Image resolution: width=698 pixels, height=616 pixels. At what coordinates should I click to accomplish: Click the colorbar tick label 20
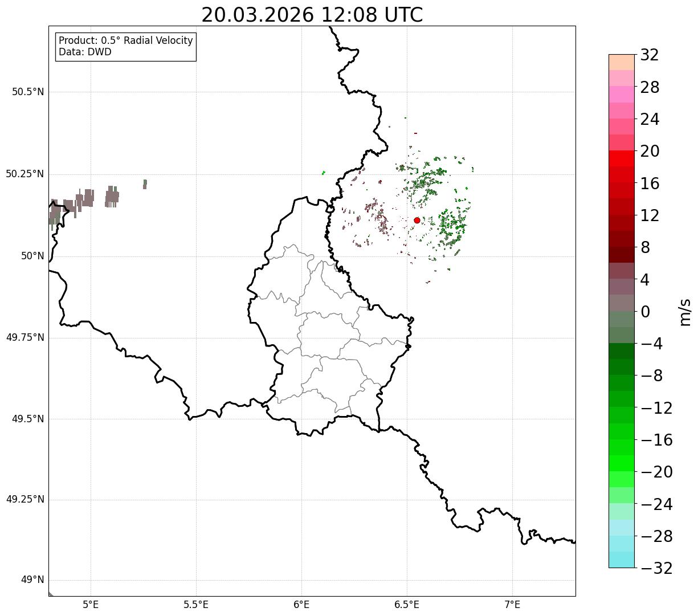point(650,152)
